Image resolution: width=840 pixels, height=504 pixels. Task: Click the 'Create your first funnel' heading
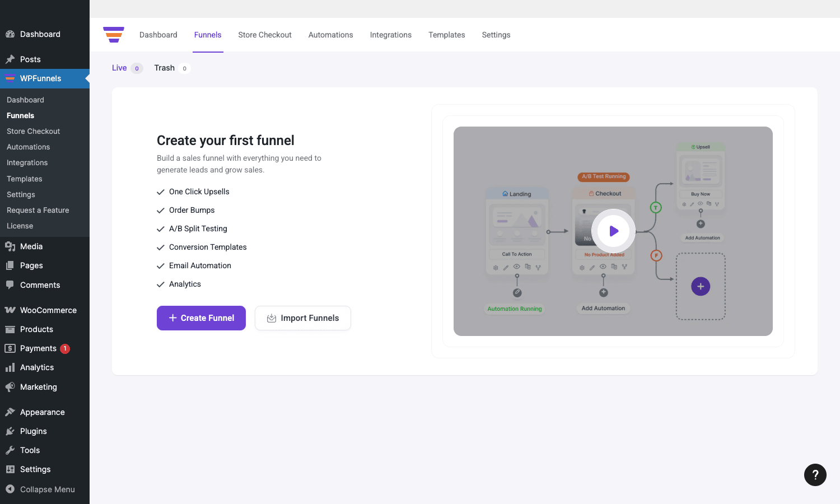point(226,141)
